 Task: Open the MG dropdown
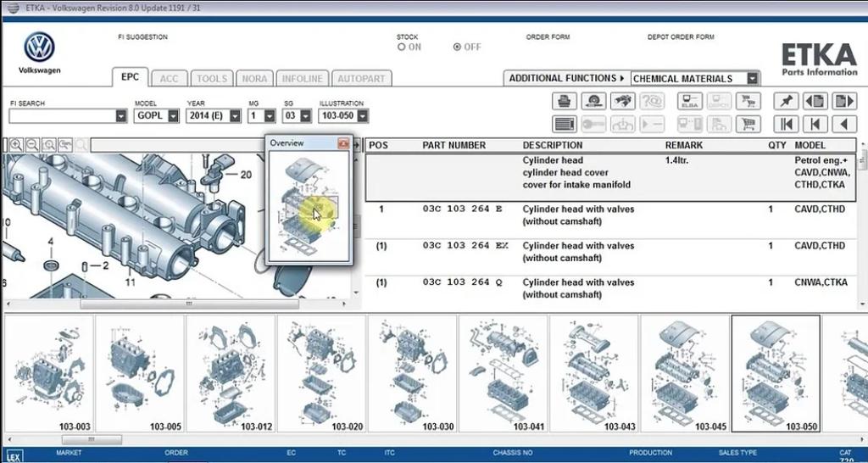pos(270,116)
